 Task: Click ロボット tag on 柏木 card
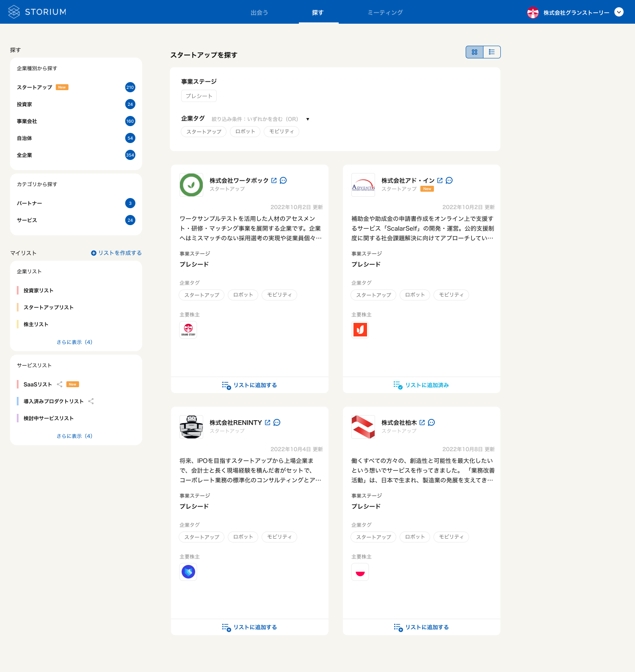(x=415, y=537)
